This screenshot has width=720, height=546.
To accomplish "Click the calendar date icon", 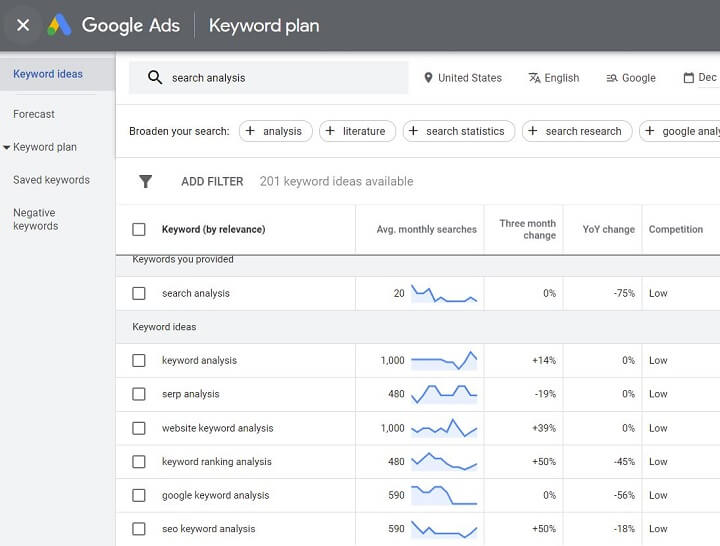I will pos(688,78).
